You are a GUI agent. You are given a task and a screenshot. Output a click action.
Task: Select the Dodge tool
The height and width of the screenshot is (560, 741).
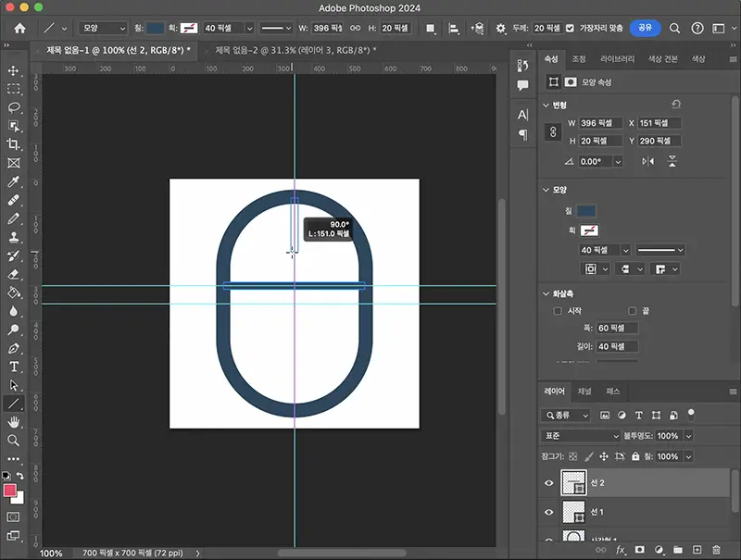pyautogui.click(x=13, y=330)
